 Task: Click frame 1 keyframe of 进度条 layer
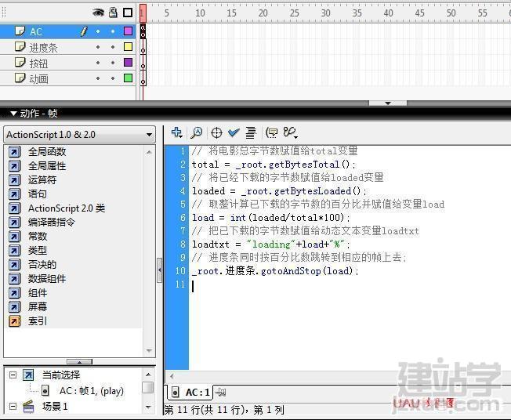pos(143,47)
